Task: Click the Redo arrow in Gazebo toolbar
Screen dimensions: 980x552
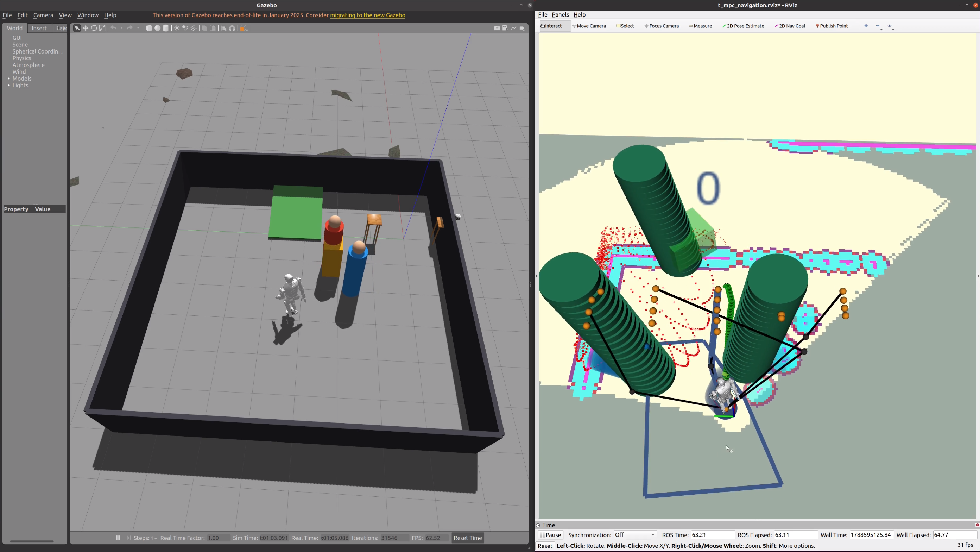Action: 130,28
